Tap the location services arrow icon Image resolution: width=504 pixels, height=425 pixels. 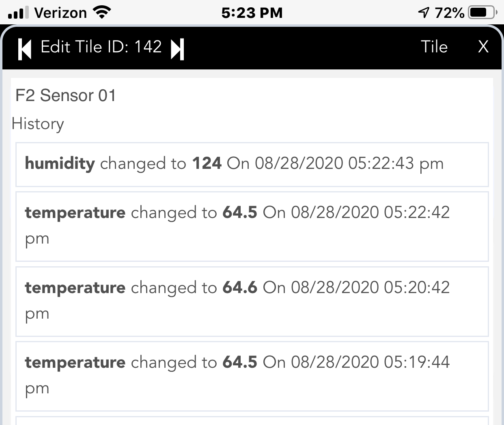pos(424,13)
